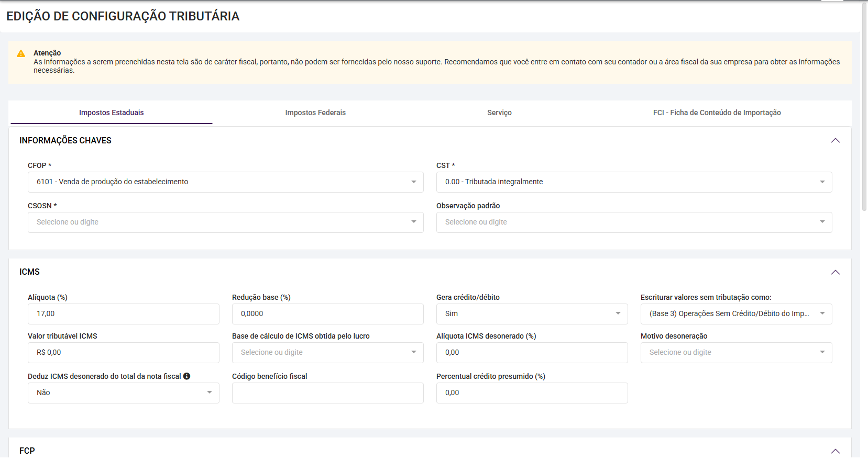The image size is (868, 460).
Task: Click the Valor tributável ICMS field
Action: pos(124,353)
